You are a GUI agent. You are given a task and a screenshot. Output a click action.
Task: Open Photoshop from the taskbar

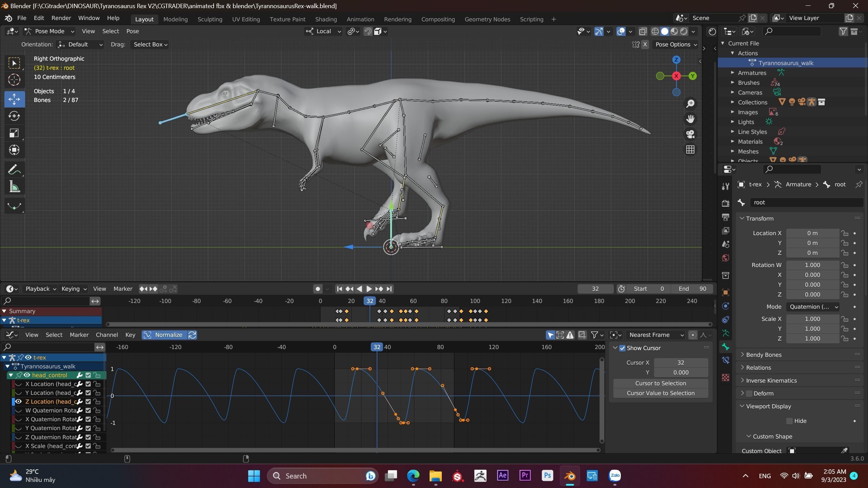547,476
